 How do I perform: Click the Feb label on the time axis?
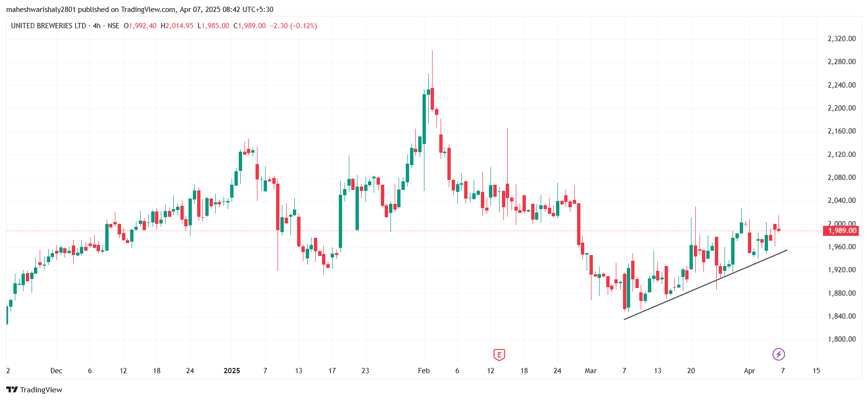(424, 371)
